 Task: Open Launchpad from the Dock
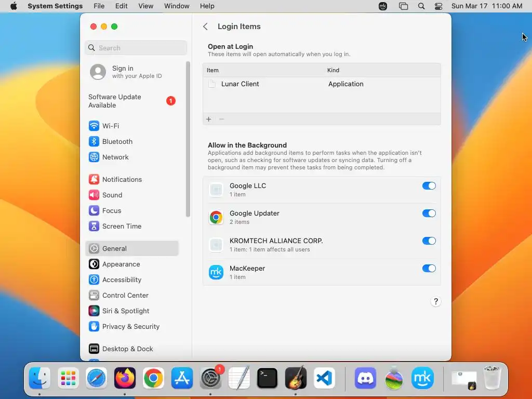[68, 378]
